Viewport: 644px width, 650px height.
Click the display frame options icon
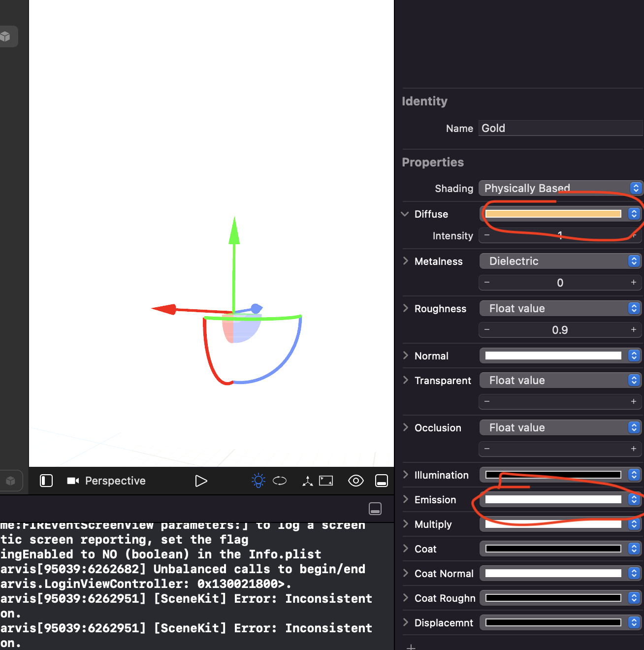point(326,481)
